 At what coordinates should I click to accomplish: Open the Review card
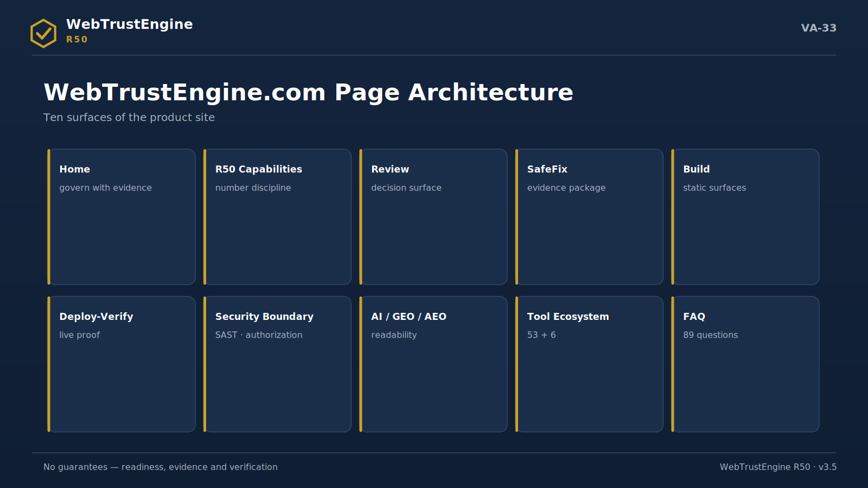(x=433, y=217)
